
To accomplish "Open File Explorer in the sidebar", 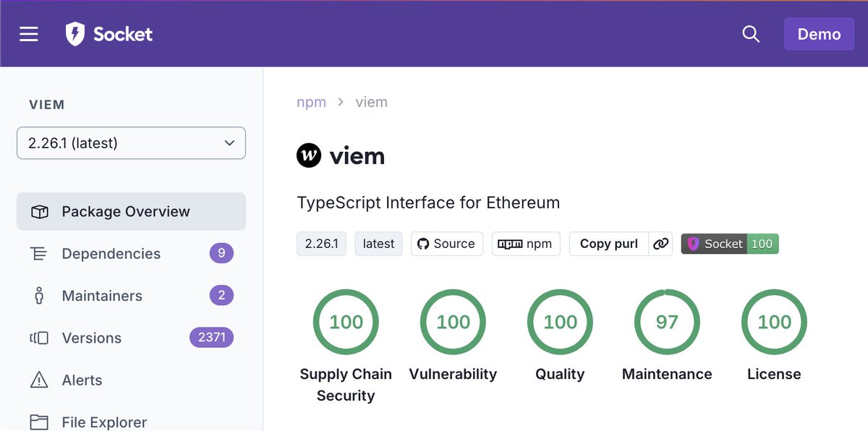I will [131, 422].
